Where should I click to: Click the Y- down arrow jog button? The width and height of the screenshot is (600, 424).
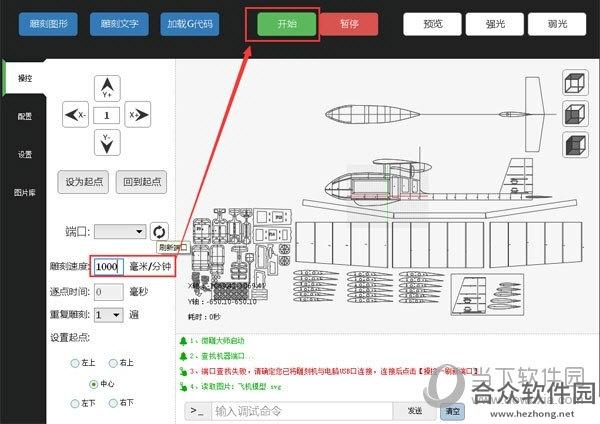coord(107,142)
